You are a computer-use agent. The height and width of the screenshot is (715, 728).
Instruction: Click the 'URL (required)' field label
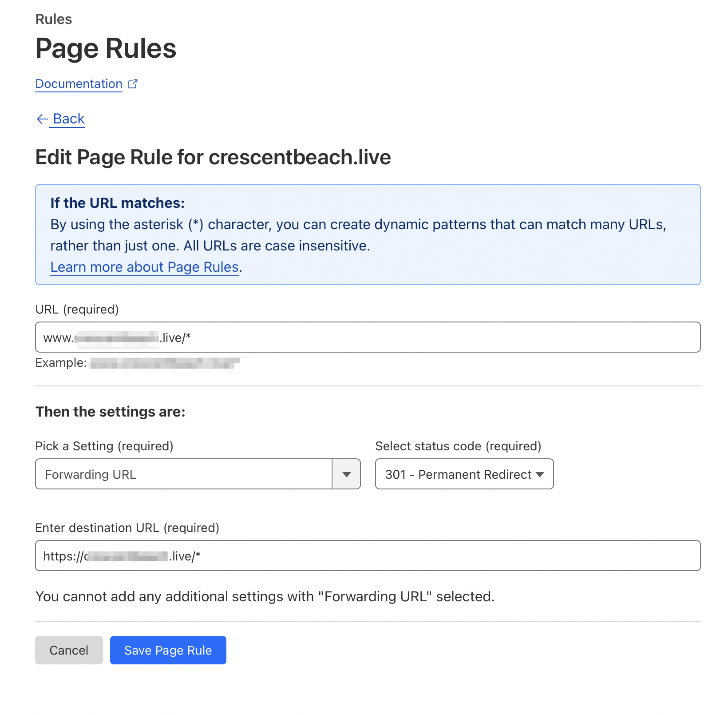tap(77, 309)
